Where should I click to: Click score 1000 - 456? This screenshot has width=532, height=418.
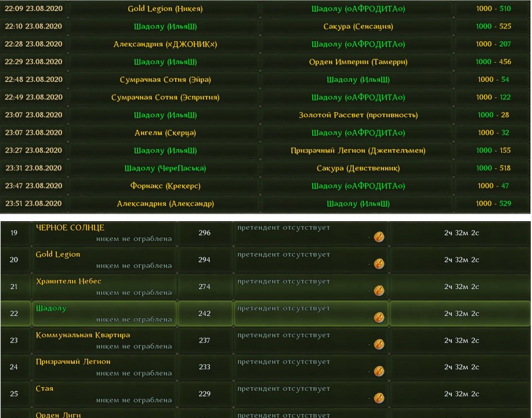coord(493,62)
